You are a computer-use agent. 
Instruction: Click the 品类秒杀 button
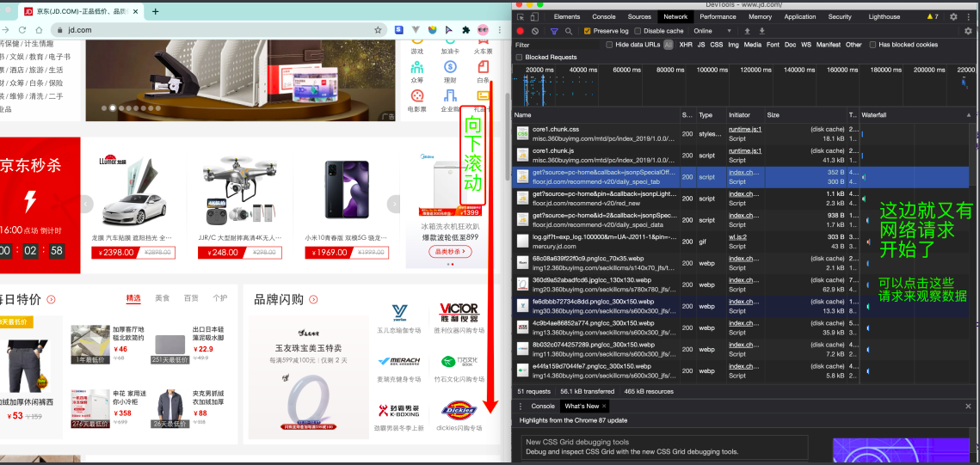(x=450, y=252)
